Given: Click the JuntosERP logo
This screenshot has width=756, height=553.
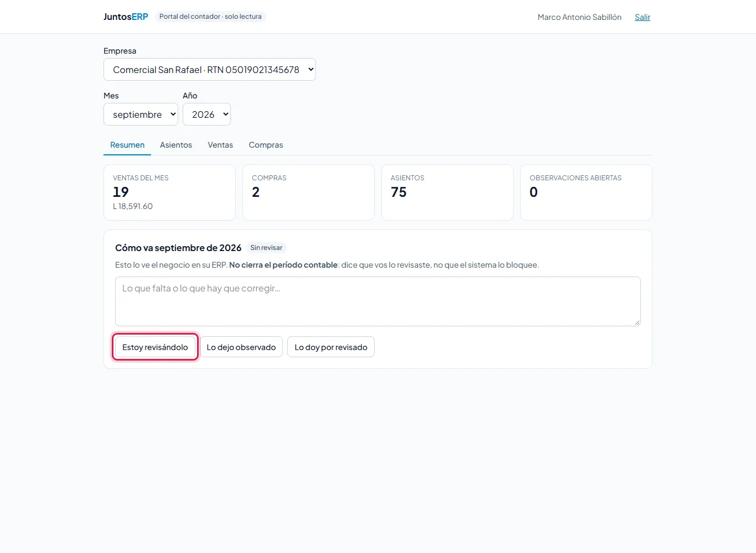Looking at the screenshot, I should (x=126, y=17).
